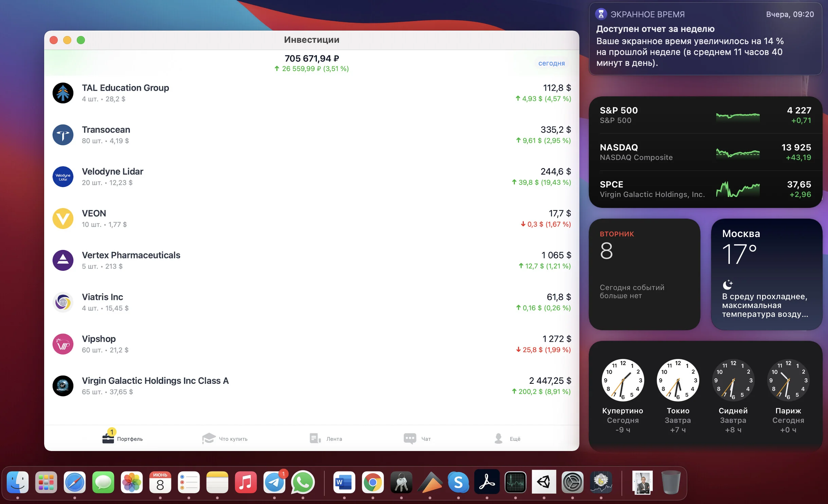Select the pink Vipshop logo

click(x=63, y=344)
